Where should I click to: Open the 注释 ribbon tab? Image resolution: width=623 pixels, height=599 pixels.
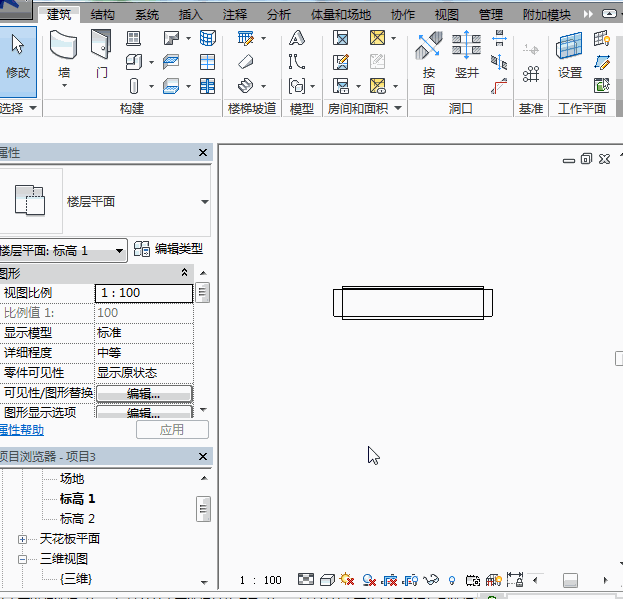(x=235, y=15)
